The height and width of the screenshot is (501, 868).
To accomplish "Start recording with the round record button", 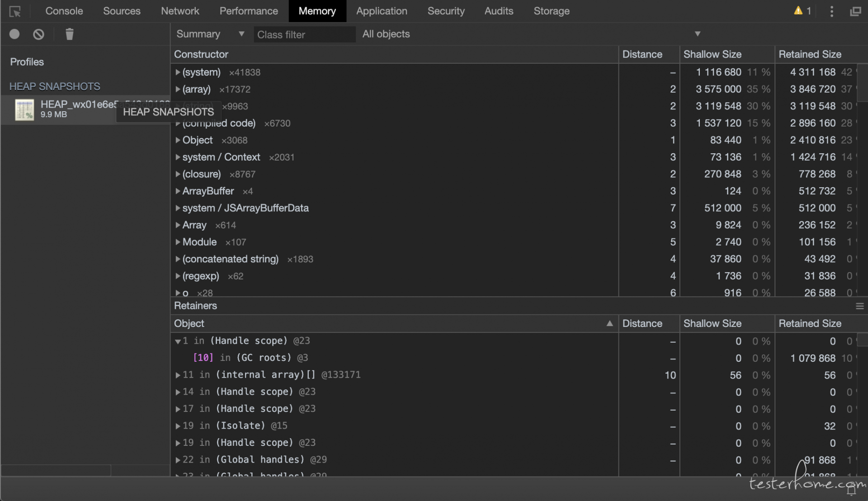I will [x=14, y=34].
